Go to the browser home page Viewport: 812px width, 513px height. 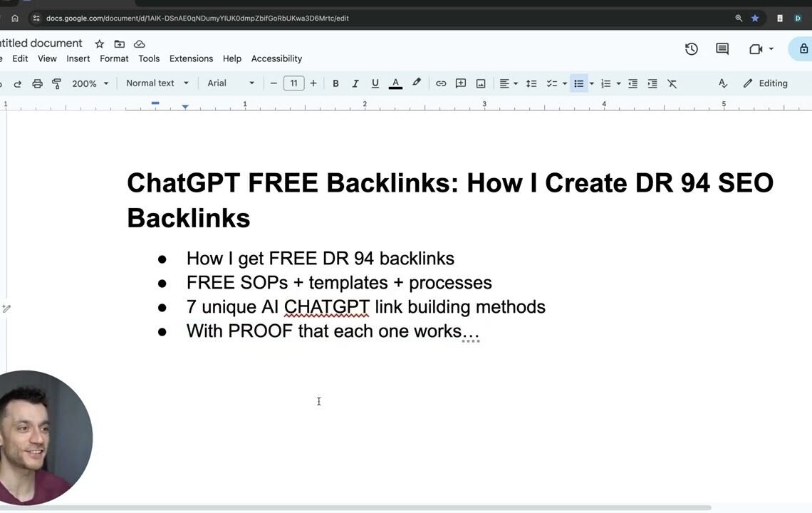click(x=15, y=18)
